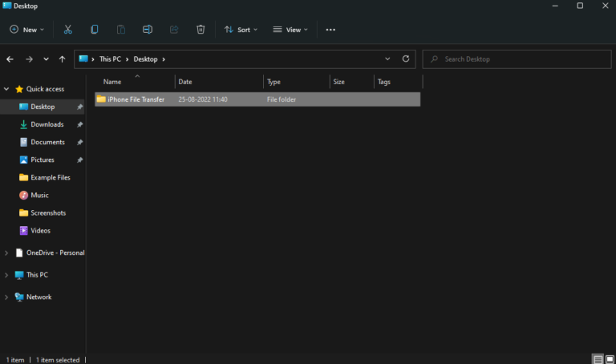
Task: Select the Example Files folder in sidebar
Action: coord(50,177)
